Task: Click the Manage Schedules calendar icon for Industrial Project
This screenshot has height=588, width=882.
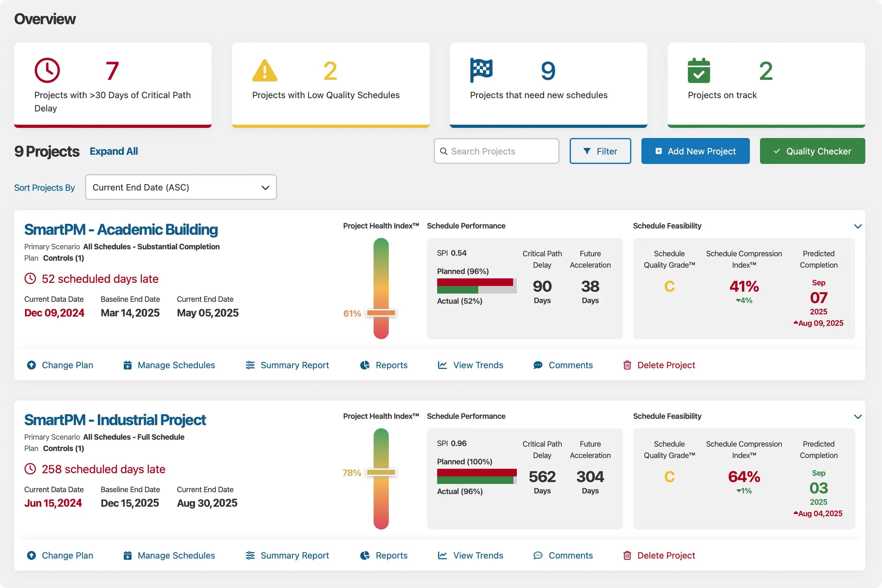Action: (x=128, y=555)
